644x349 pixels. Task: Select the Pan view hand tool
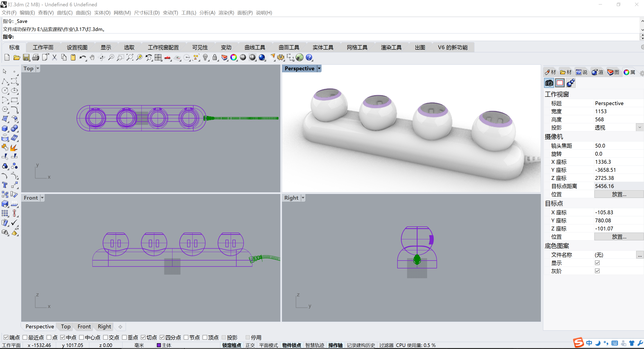[x=92, y=57]
